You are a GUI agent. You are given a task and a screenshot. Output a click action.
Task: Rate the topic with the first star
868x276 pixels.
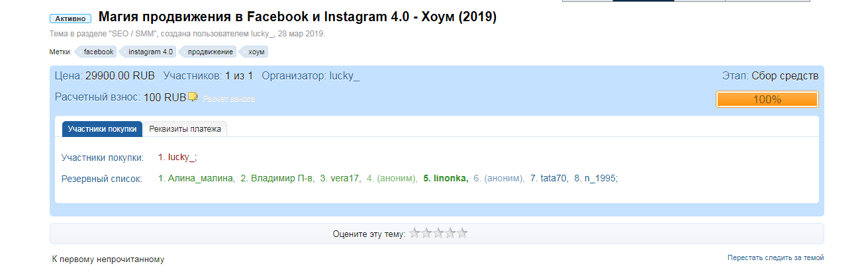coord(414,233)
